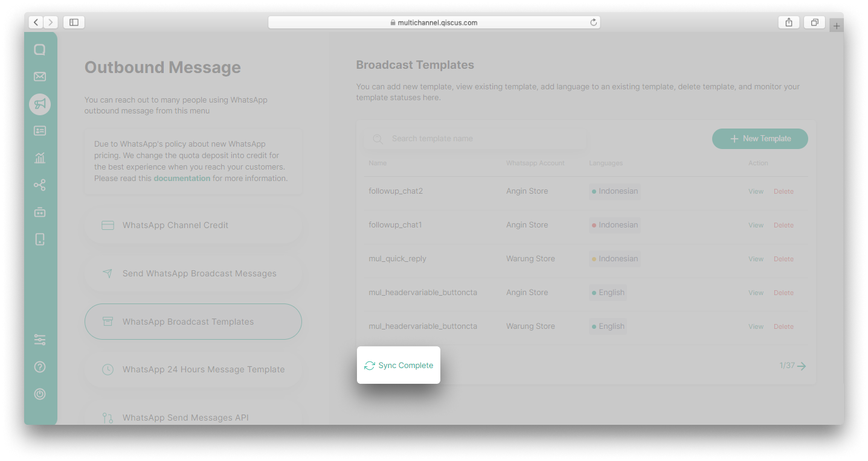Delete Angin Store mul_headervariable_buttoncta template
Image resolution: width=868 pixels, height=461 pixels.
pos(784,293)
